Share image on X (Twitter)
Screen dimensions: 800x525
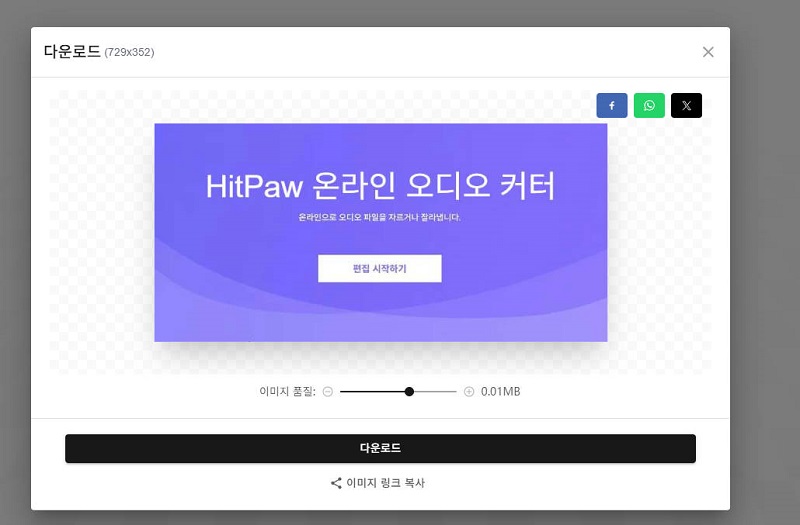point(686,106)
